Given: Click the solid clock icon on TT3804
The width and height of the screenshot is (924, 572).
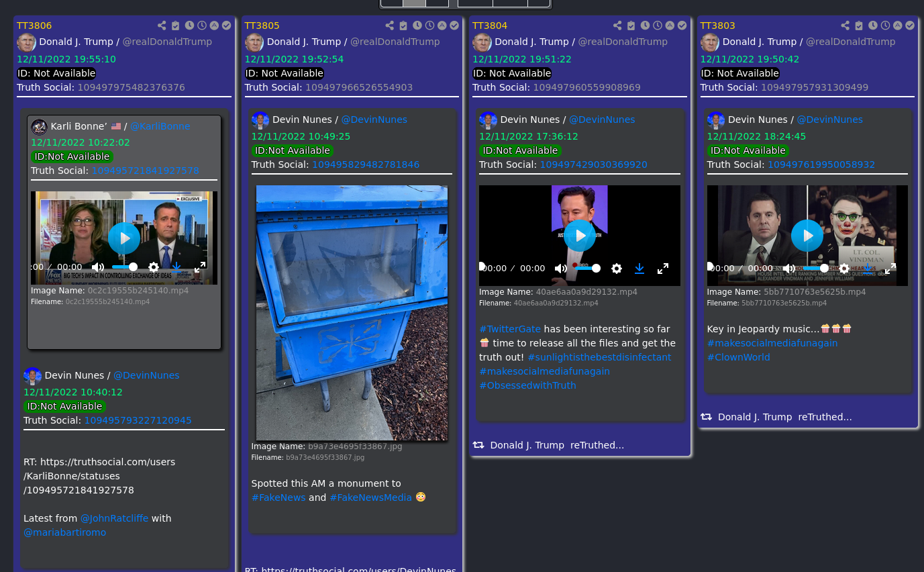Looking at the screenshot, I should click(x=645, y=26).
